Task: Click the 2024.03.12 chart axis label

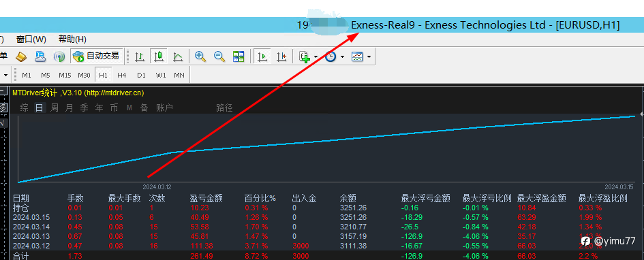Action: click(157, 187)
